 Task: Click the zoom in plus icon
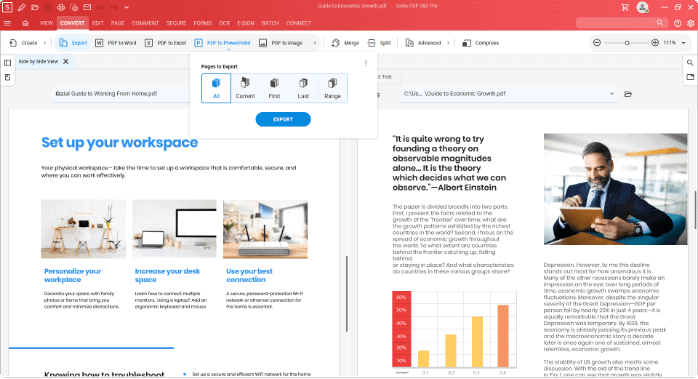(655, 43)
